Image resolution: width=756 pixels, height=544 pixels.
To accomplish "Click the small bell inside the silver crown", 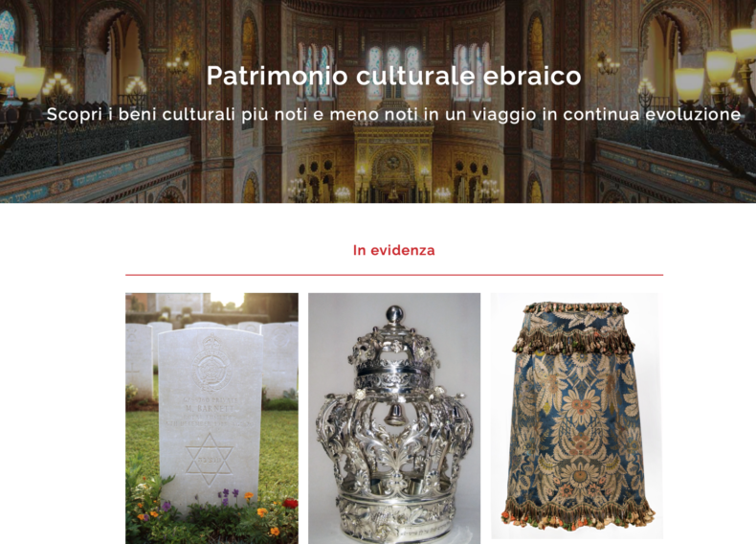I will [x=394, y=414].
